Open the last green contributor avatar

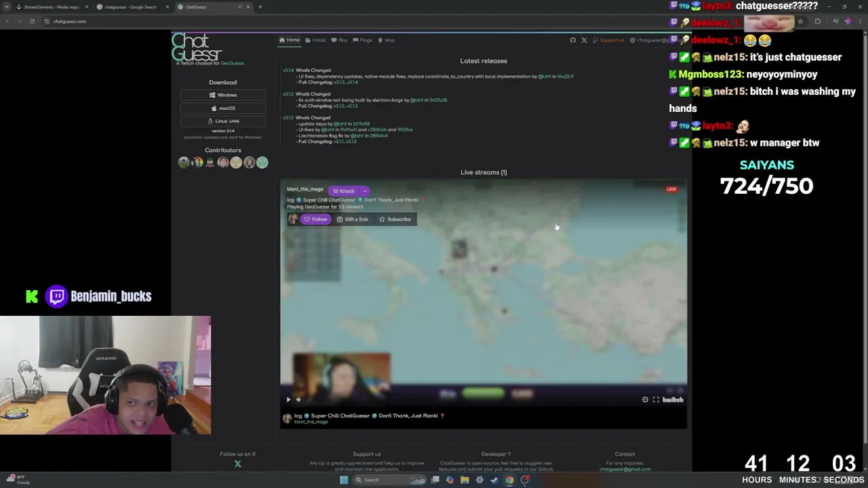click(x=262, y=162)
